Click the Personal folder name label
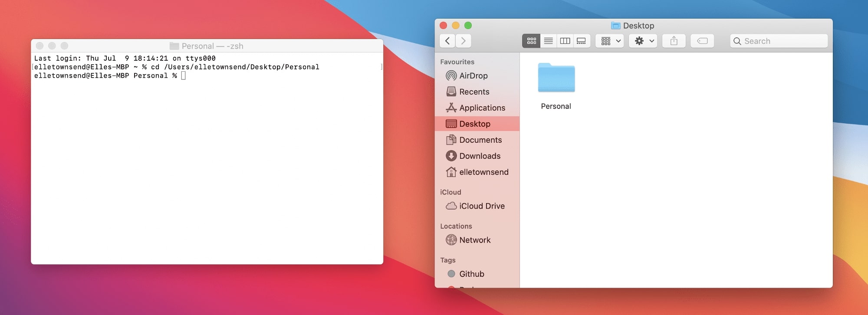This screenshot has height=315, width=868. point(556,106)
